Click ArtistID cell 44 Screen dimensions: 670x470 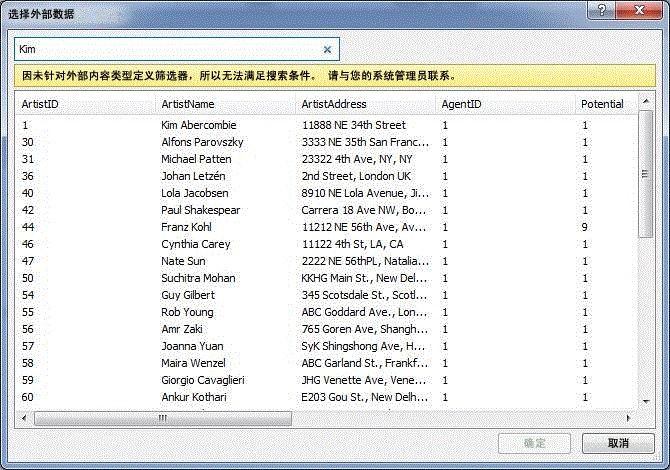tap(27, 227)
